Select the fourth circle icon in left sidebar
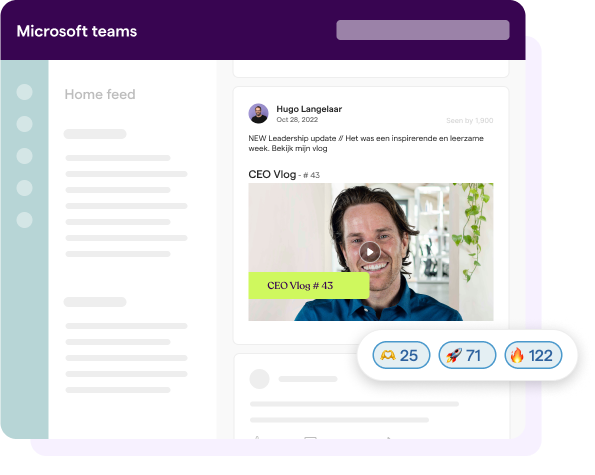This screenshot has width=595, height=475. [x=25, y=188]
